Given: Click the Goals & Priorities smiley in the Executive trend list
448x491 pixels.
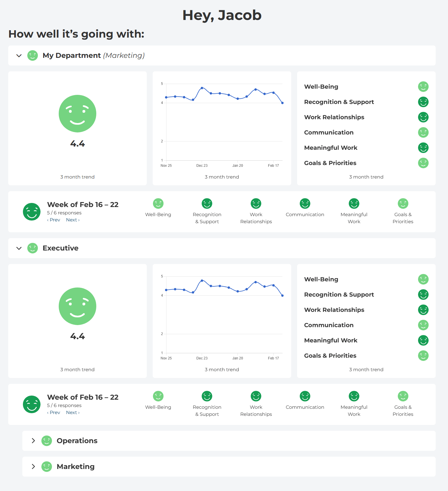Looking at the screenshot, I should [423, 356].
